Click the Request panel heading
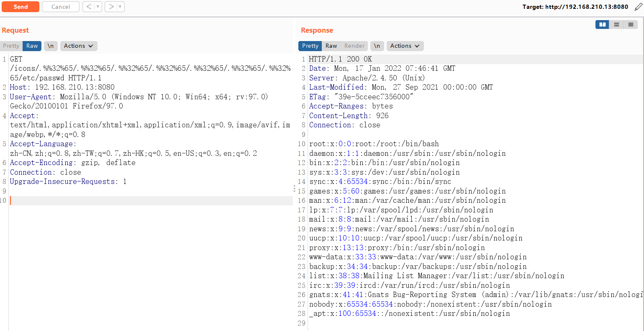This screenshot has height=331, width=644. (x=15, y=30)
